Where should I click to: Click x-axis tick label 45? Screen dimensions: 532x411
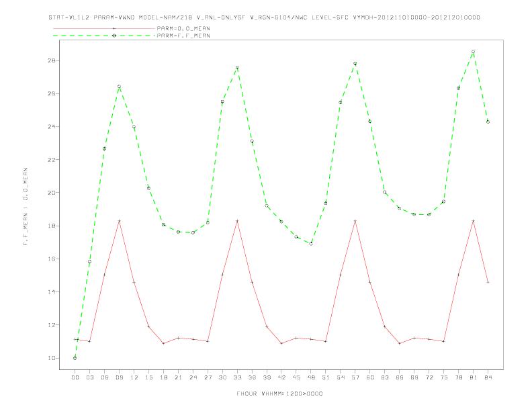[x=296, y=377]
